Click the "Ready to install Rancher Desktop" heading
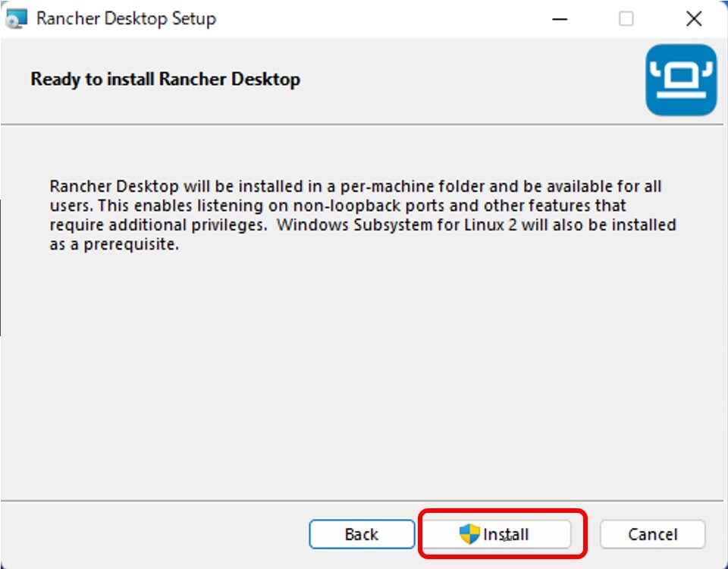 point(165,79)
